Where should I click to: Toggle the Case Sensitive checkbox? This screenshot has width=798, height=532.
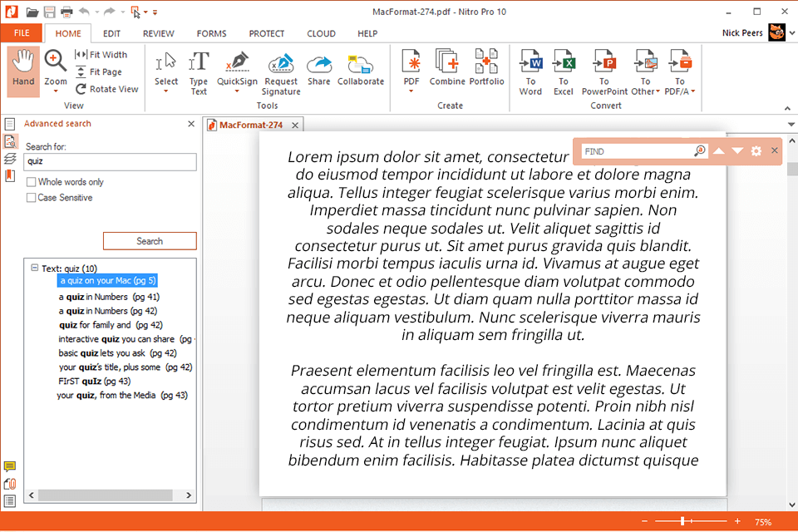(x=32, y=198)
